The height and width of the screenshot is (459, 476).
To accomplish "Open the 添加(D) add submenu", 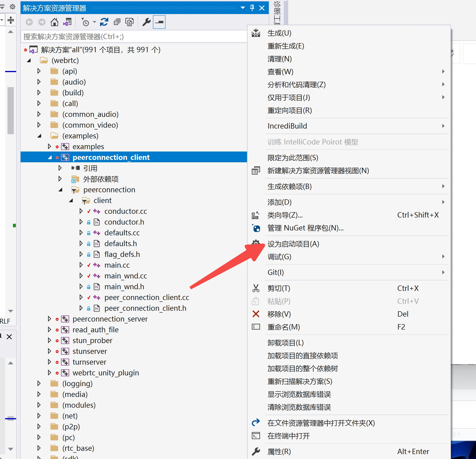I will point(349,202).
